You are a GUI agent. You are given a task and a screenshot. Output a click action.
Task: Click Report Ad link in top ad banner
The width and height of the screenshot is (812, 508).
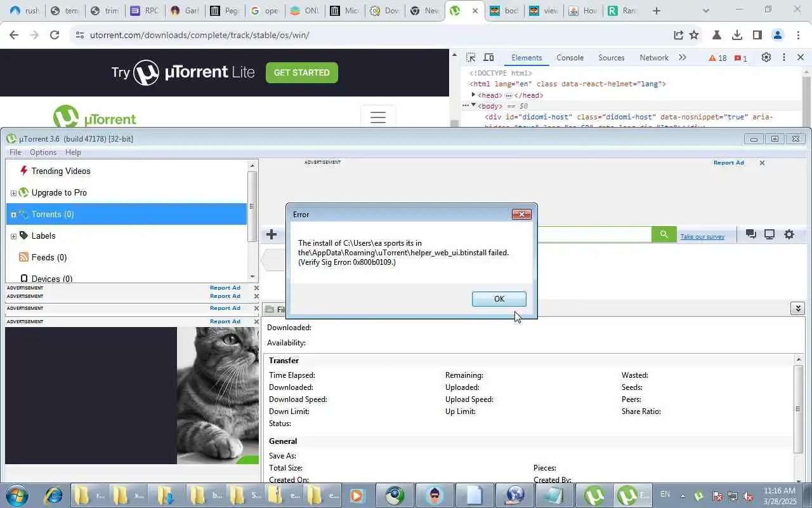728,163
